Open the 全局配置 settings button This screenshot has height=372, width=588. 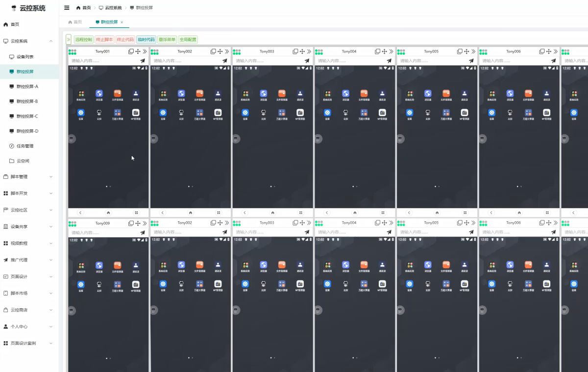[188, 40]
